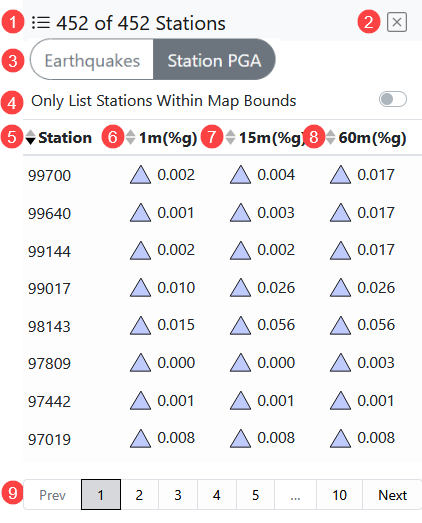The height and width of the screenshot is (523, 422).
Task: Close the stations panel with the X button
Action: (x=397, y=22)
